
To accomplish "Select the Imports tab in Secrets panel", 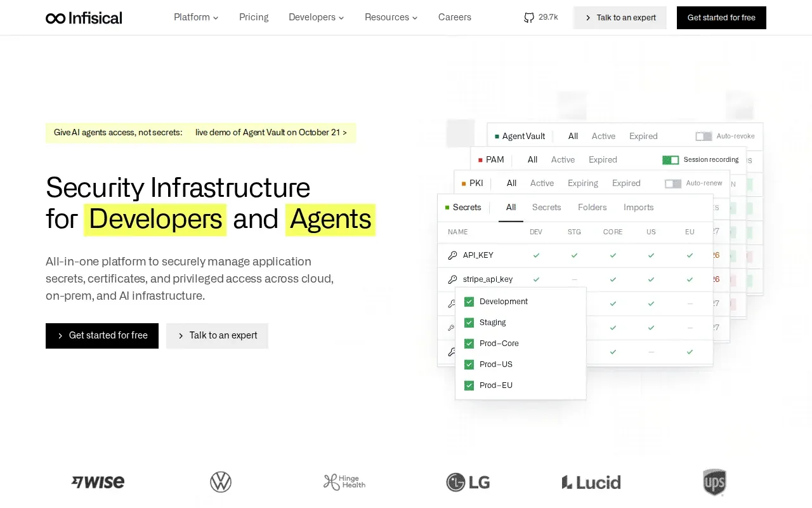I will tap(639, 208).
